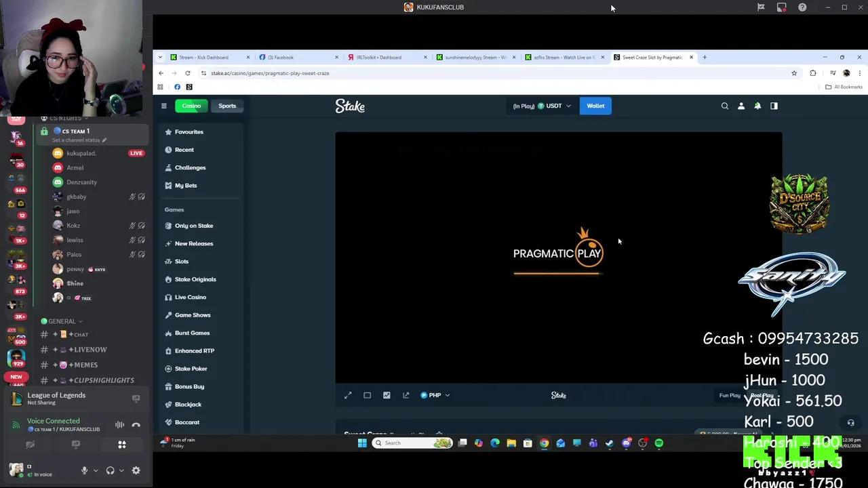Open the All Bookmarks folder
The width and height of the screenshot is (868, 488).
844,87
